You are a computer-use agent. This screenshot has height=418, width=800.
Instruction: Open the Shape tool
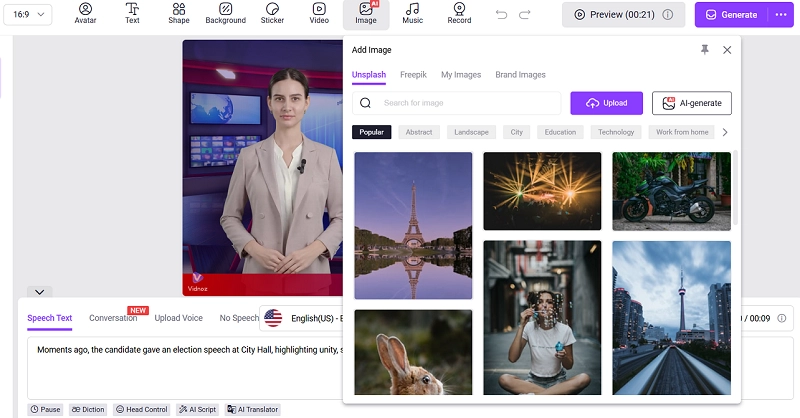(x=179, y=13)
